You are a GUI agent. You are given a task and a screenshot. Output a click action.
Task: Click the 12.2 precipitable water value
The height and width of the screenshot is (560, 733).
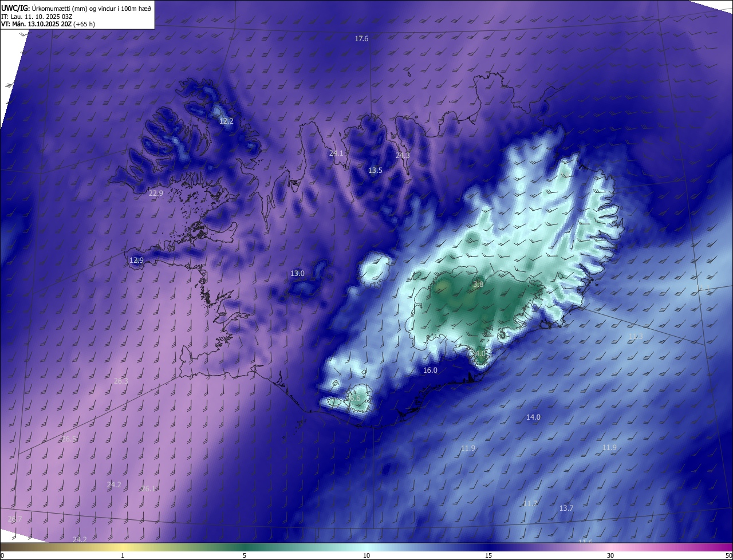[226, 121]
